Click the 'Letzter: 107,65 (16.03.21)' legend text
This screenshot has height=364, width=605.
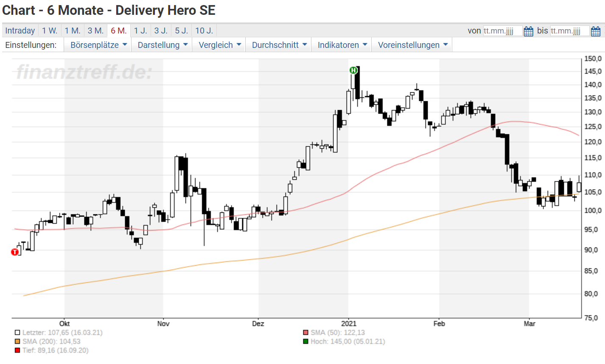coord(62,333)
